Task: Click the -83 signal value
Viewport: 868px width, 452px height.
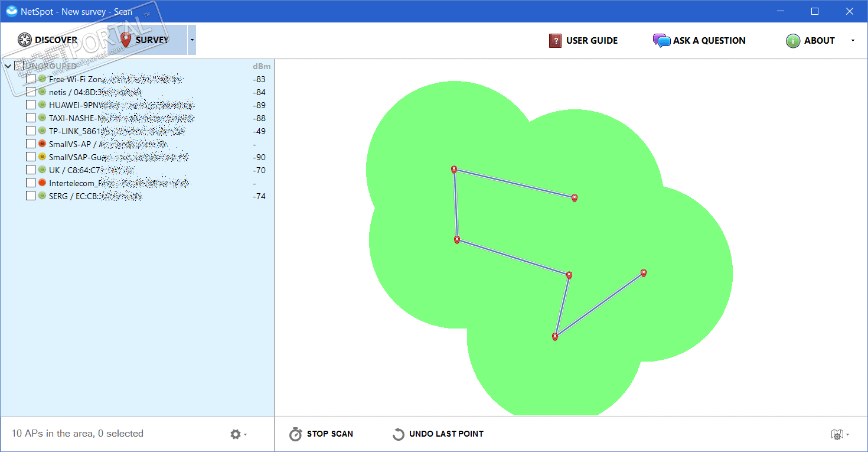Action: 259,79
